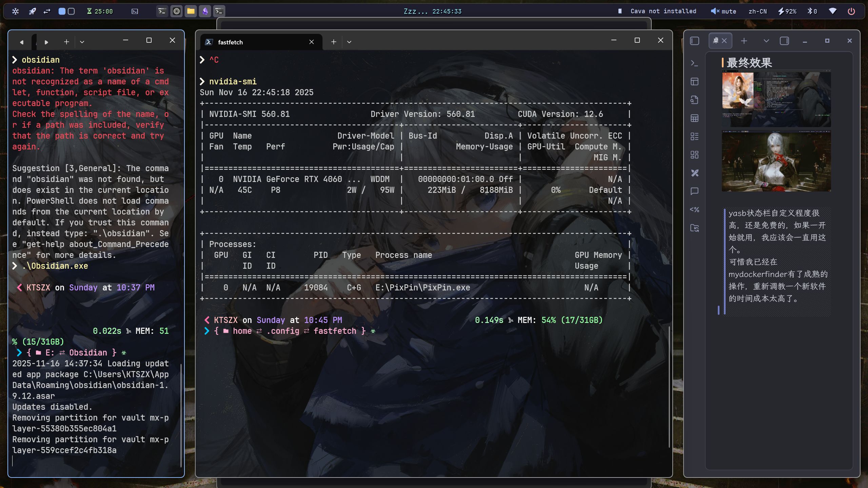
Task: Add a new tab in the fastfetch terminal
Action: [x=334, y=42]
